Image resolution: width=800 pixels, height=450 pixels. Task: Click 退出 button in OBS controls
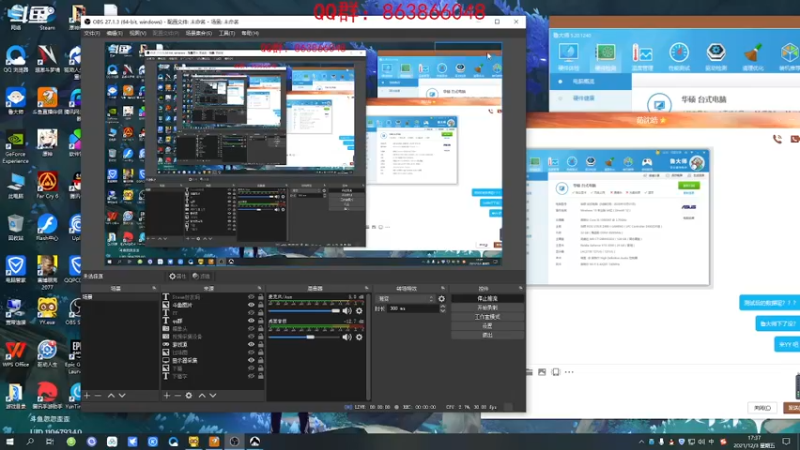[x=487, y=335]
